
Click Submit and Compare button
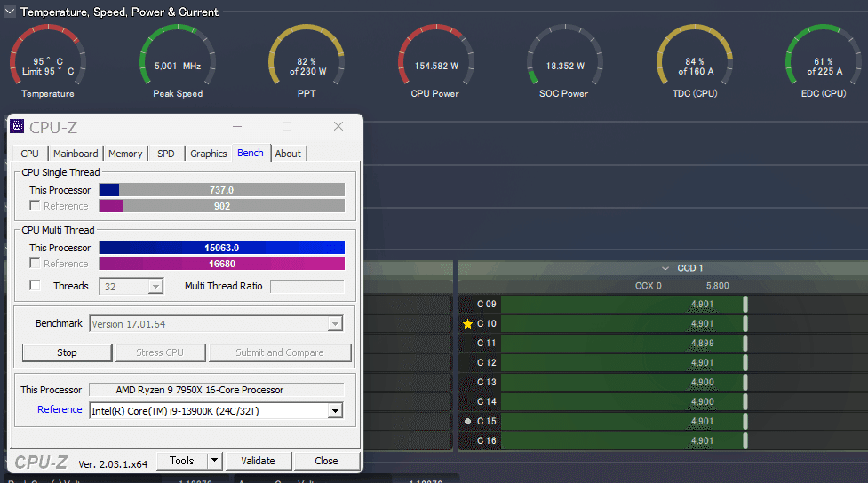point(280,352)
